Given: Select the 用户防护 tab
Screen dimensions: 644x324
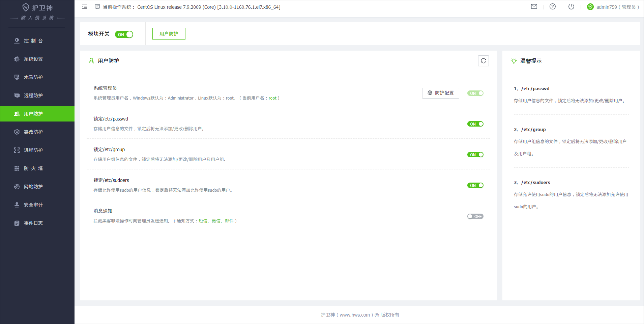Looking at the screenshot, I should [169, 34].
